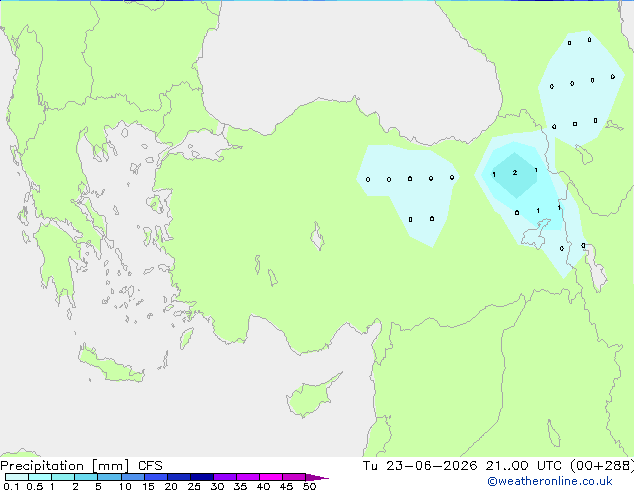Click the darkest teal precipitation core area

(515, 175)
